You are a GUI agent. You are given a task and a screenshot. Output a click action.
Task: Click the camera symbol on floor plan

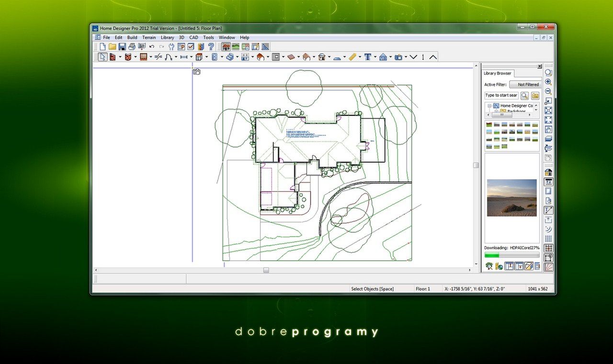click(x=196, y=72)
